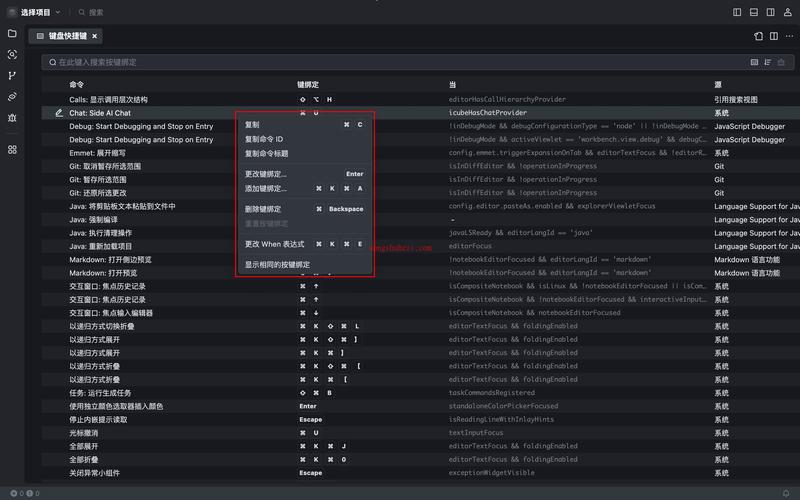
Task: Choose 复制 from the context menu
Action: pyautogui.click(x=305, y=124)
